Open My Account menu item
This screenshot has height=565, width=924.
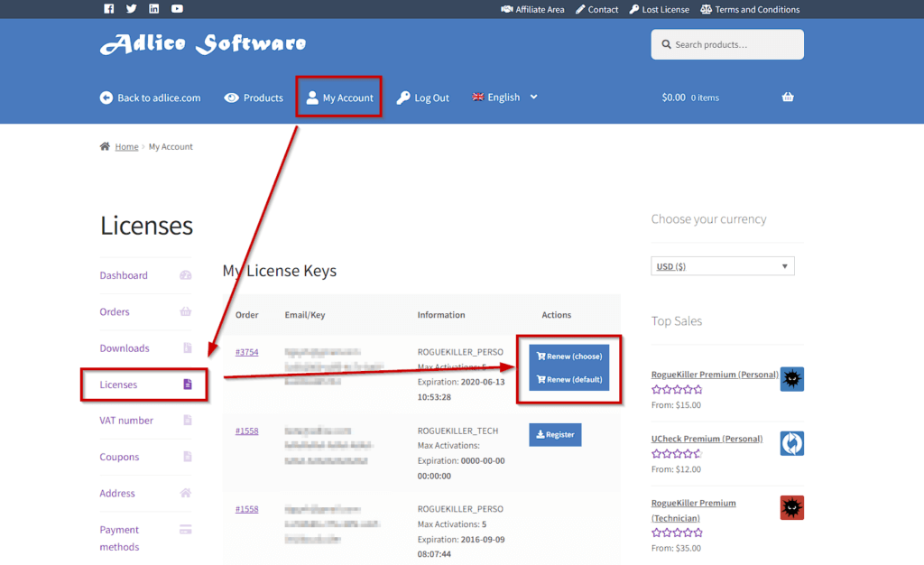point(339,97)
